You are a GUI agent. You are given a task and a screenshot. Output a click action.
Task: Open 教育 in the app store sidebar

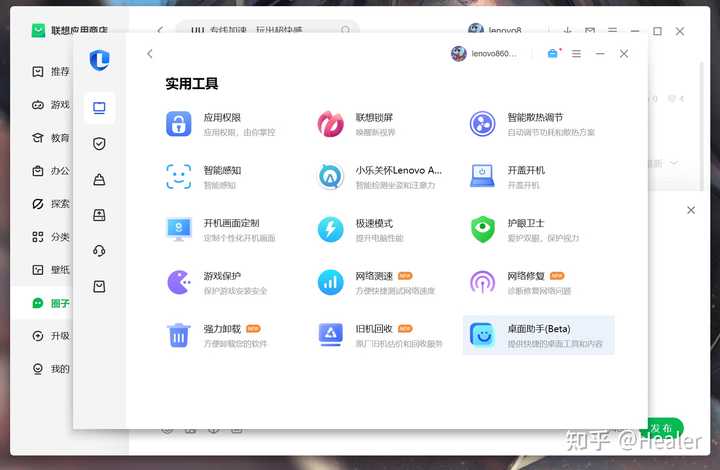51,138
